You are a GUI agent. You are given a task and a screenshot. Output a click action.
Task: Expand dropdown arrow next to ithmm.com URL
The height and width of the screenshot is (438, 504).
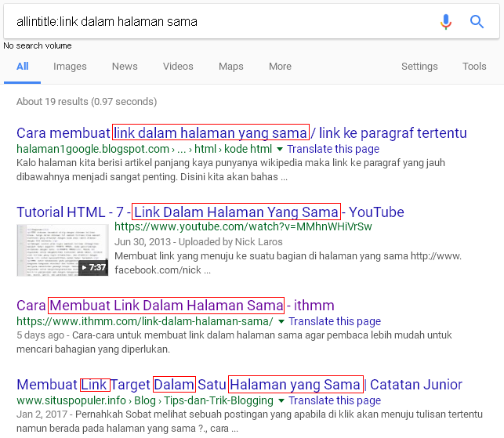(x=281, y=321)
